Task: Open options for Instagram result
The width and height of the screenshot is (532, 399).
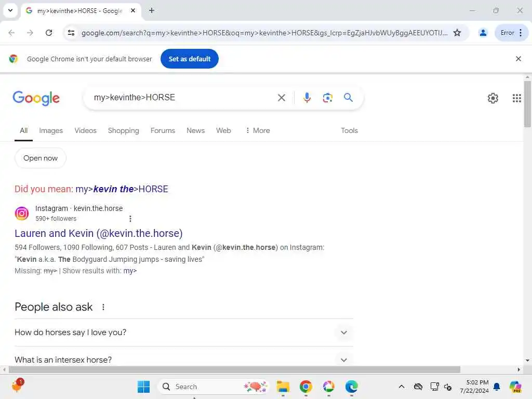Action: pyautogui.click(x=130, y=219)
